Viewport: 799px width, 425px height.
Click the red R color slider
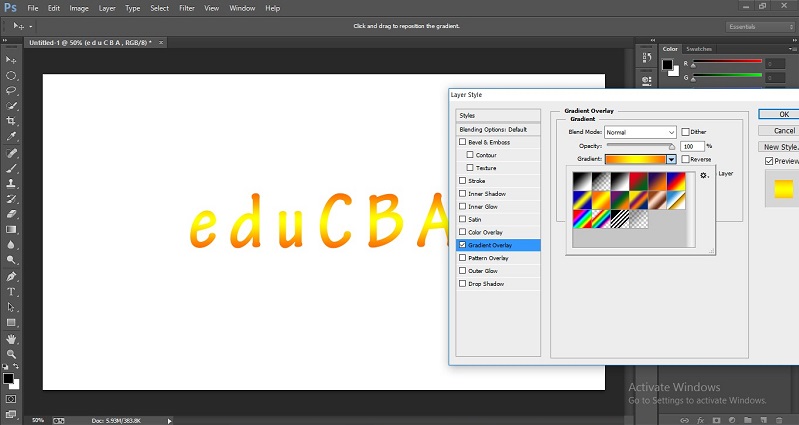(726, 61)
